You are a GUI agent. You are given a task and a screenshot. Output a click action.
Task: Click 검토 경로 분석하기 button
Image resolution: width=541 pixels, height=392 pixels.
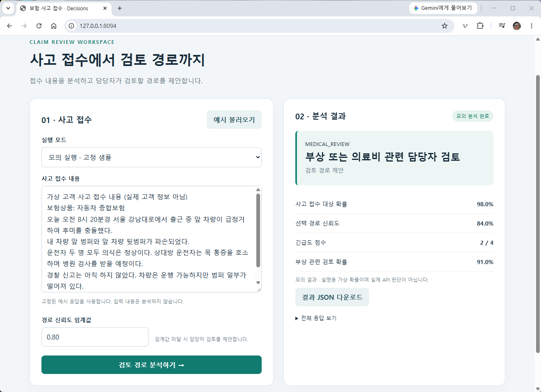click(151, 365)
